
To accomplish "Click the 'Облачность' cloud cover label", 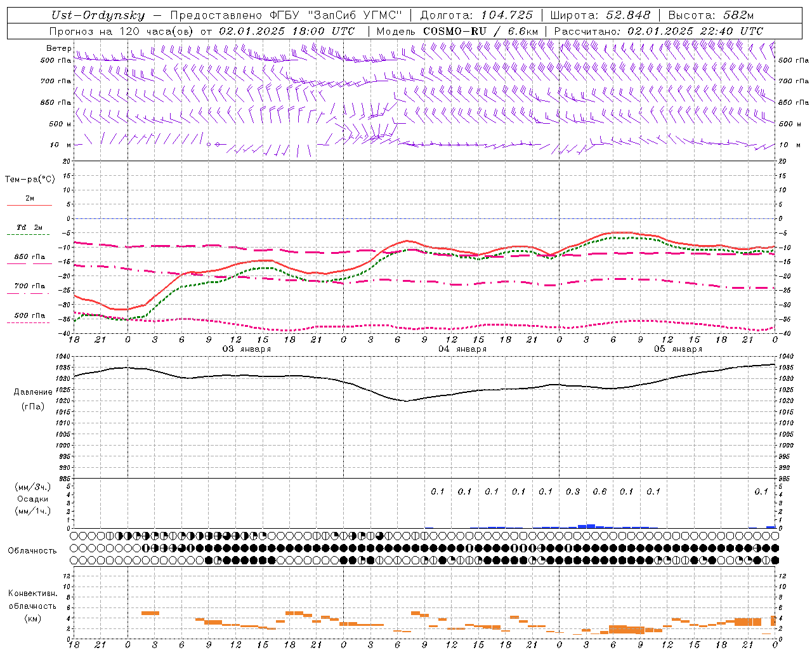I will point(32,551).
